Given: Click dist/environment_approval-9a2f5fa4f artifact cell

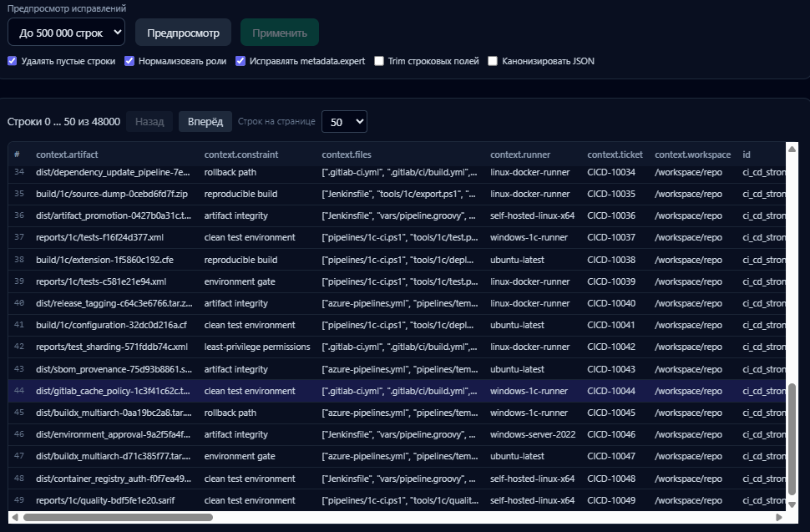Looking at the screenshot, I should click(x=113, y=434).
